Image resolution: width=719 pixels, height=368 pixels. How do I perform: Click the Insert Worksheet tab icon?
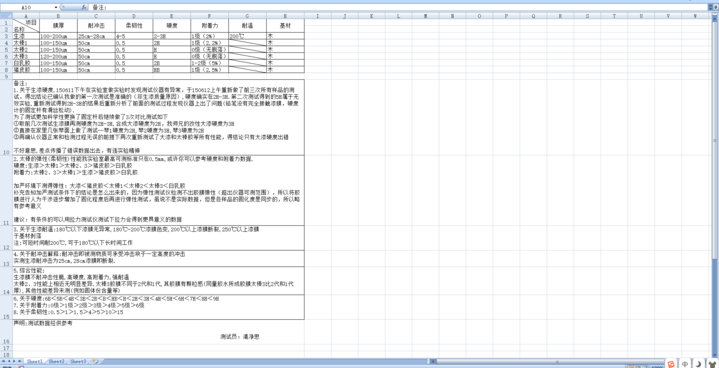tap(95, 362)
